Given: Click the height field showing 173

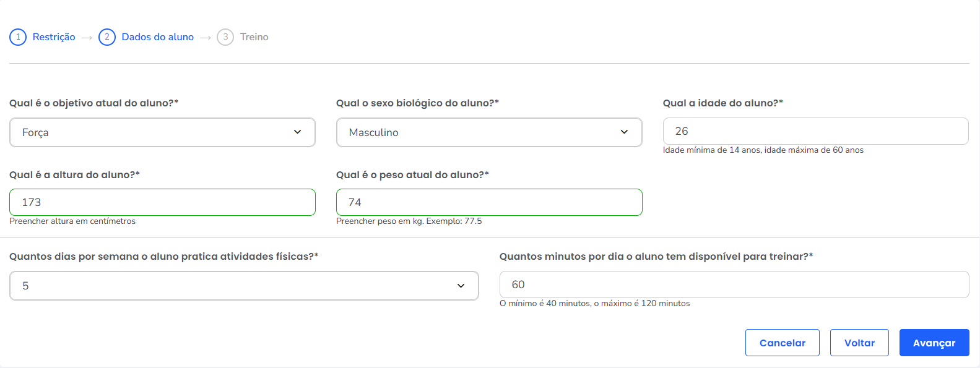Looking at the screenshot, I should tap(162, 202).
